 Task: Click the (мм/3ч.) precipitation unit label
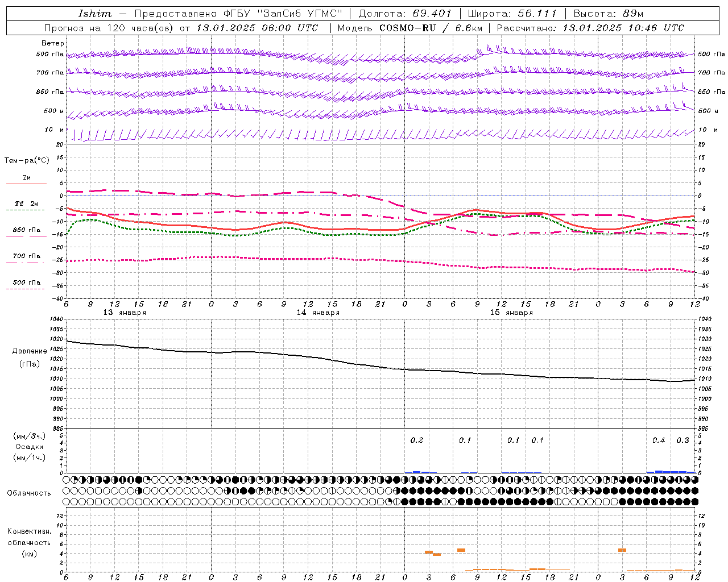coord(29,436)
